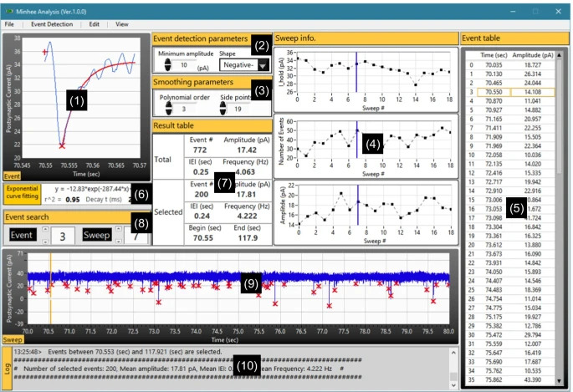Open the Shape dropdown showing Negative
The width and height of the screenshot is (573, 392).
pyautogui.click(x=244, y=65)
